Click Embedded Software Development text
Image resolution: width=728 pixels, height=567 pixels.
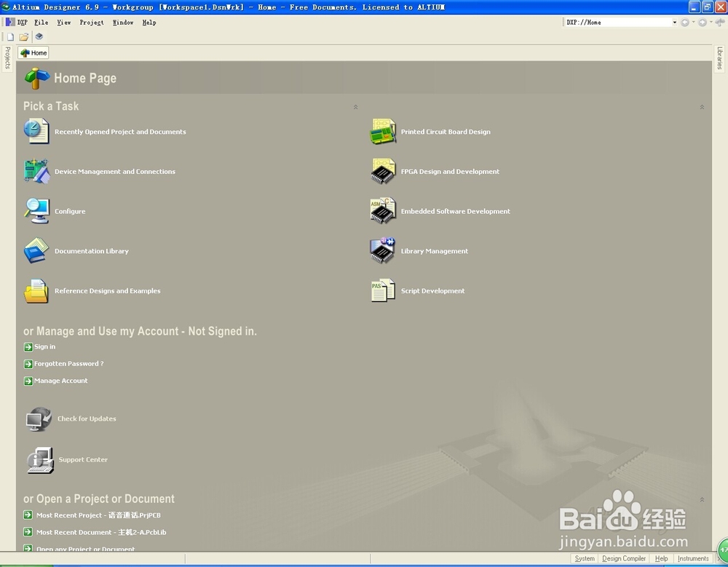tap(456, 211)
